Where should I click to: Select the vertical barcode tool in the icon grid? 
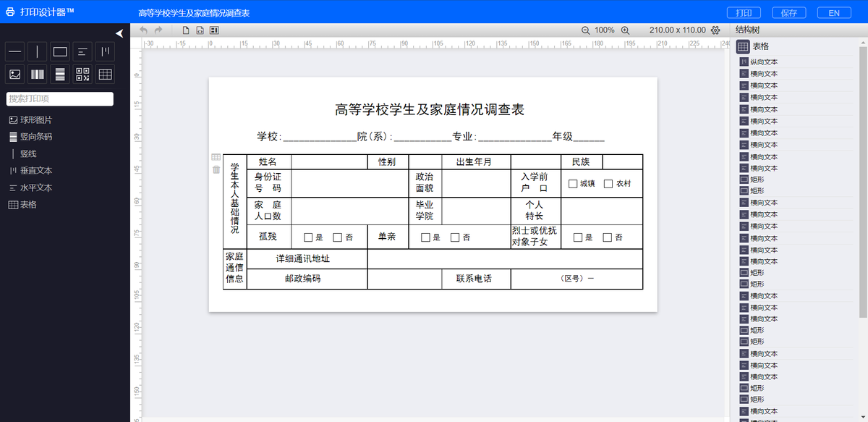tap(60, 74)
